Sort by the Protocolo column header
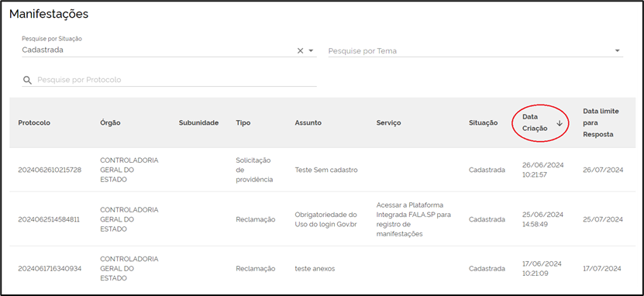The width and height of the screenshot is (644, 296). tap(34, 122)
